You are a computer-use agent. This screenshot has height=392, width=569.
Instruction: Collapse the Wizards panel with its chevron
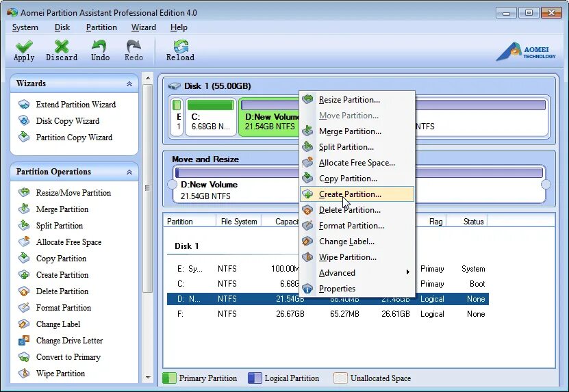point(129,83)
